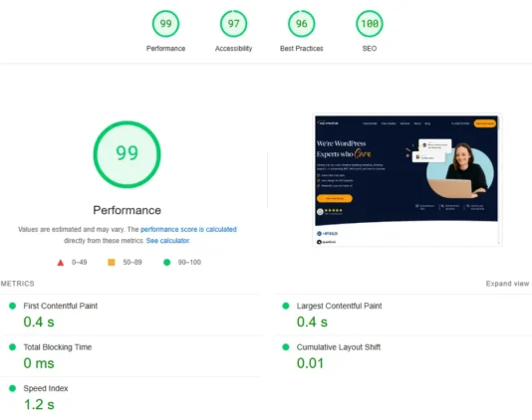Click the SEO score gauge 100
Image resolution: width=532 pixels, height=420 pixels.
370,24
